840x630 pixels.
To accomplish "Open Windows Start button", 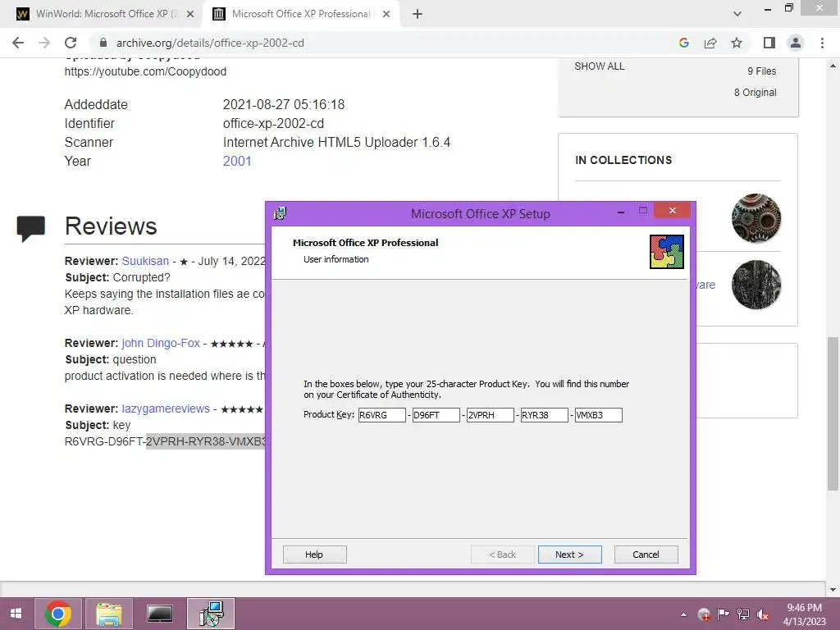I will click(x=16, y=614).
